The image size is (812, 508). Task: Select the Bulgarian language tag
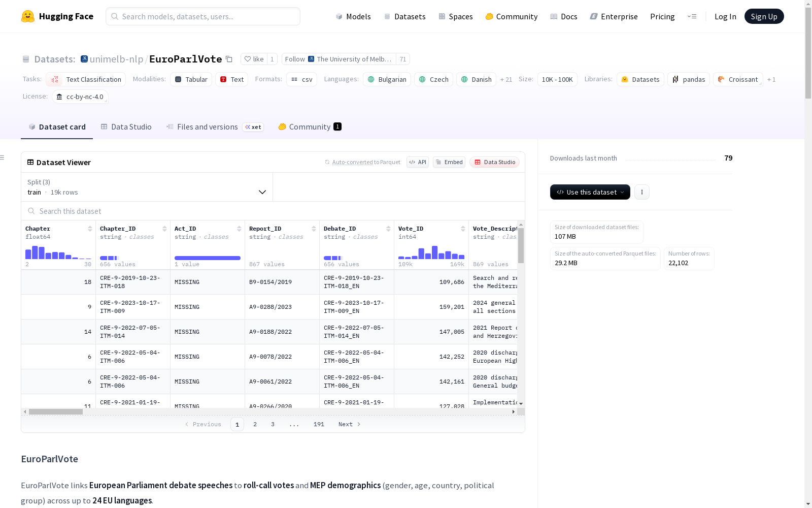[x=387, y=79]
